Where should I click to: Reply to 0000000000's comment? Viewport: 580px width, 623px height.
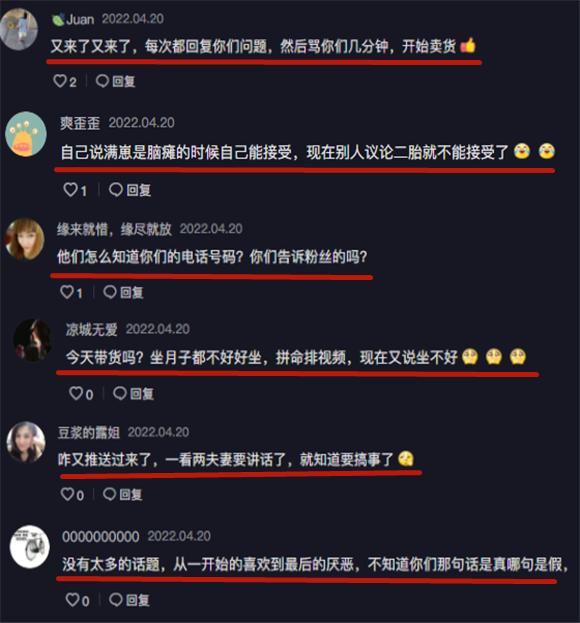pos(130,600)
